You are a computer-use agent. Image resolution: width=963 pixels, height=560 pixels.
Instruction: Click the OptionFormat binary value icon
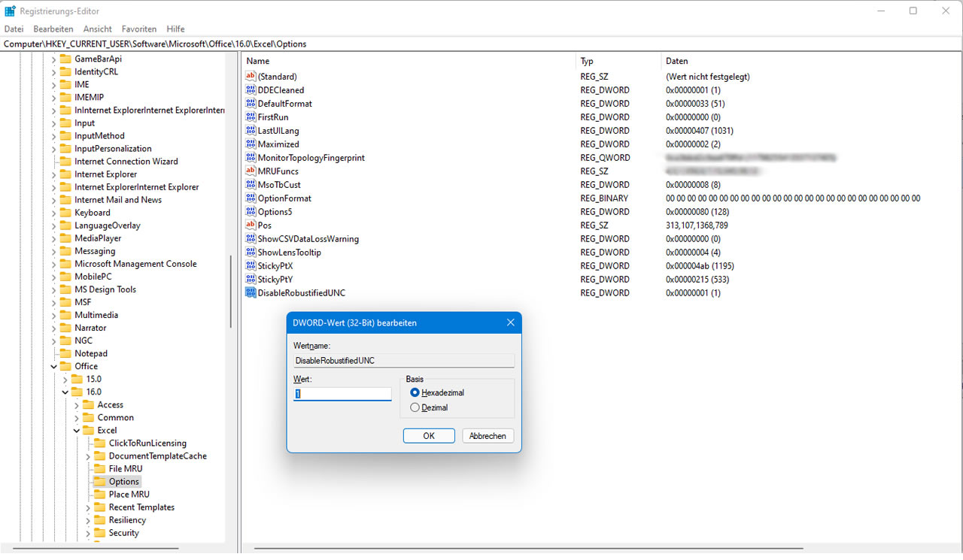tap(251, 198)
